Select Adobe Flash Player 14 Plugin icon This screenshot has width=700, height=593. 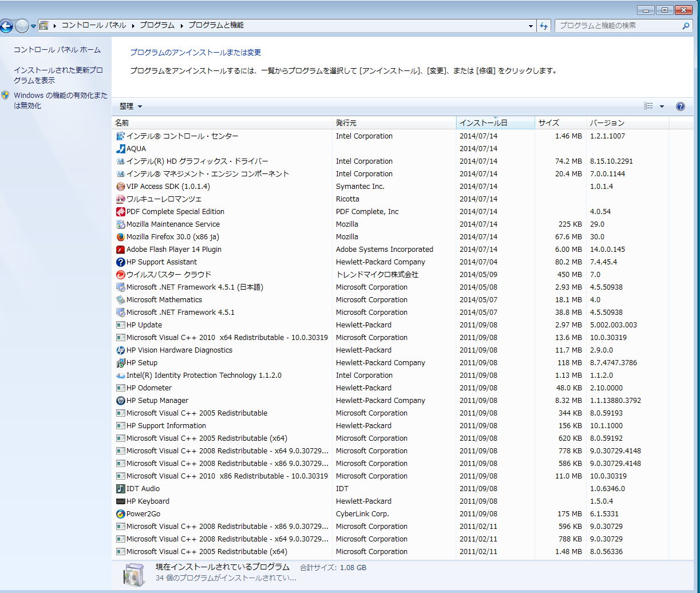[120, 250]
